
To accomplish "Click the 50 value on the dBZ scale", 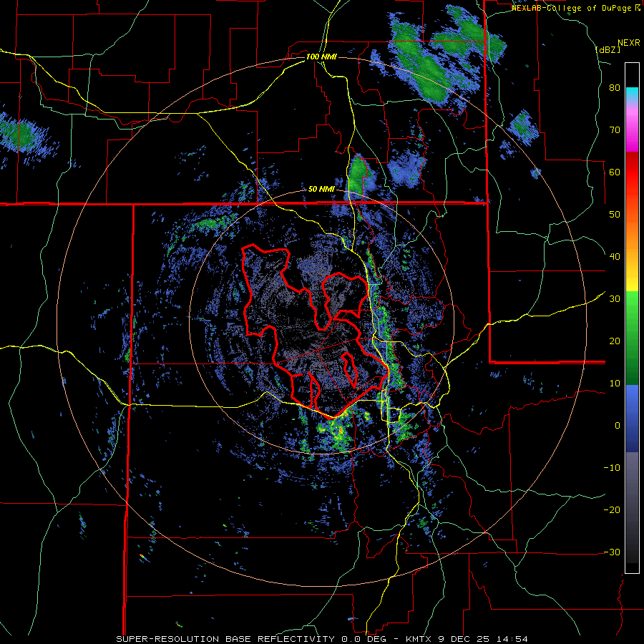I will 615,215.
